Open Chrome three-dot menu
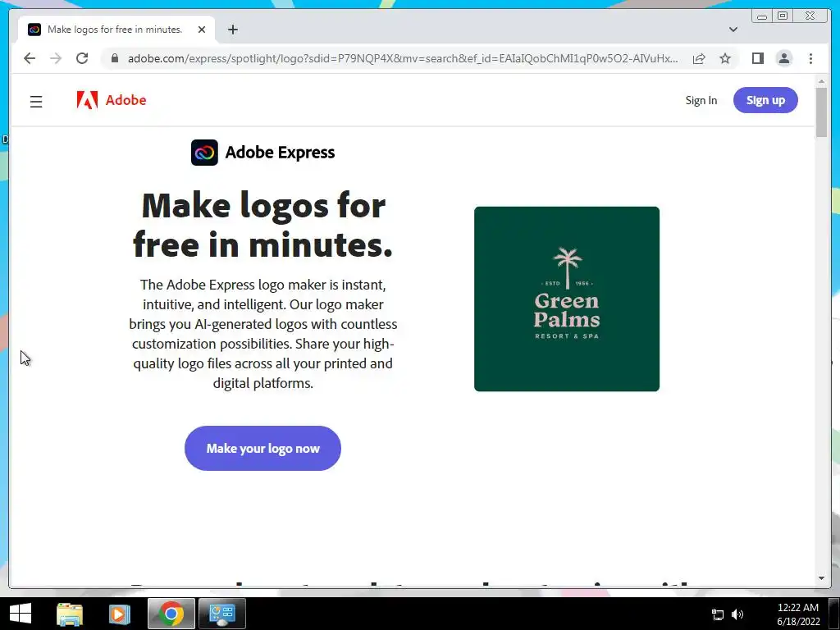 [x=810, y=58]
